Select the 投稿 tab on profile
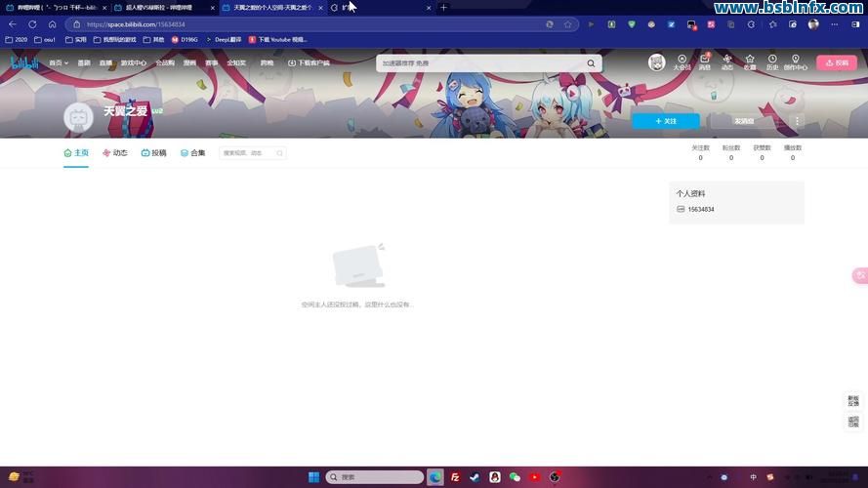 [153, 152]
